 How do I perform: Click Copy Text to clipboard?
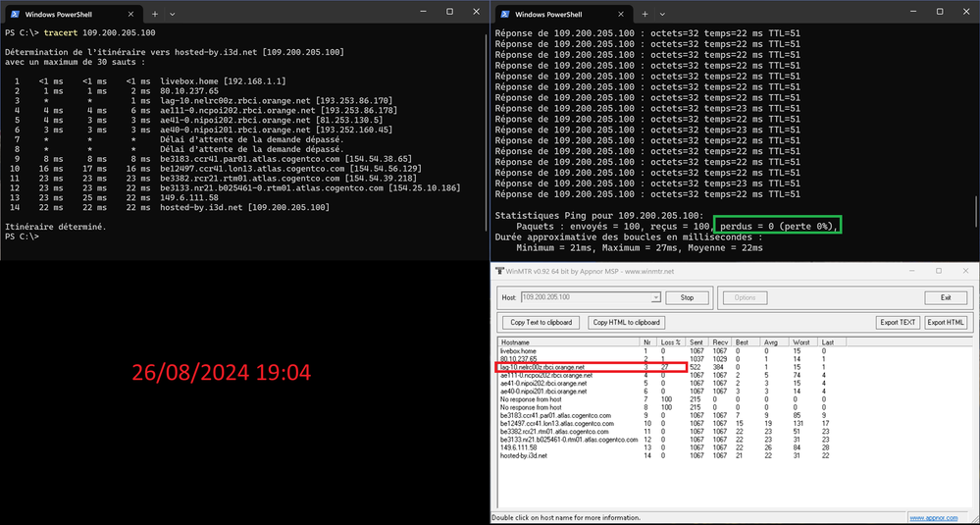pyautogui.click(x=542, y=322)
